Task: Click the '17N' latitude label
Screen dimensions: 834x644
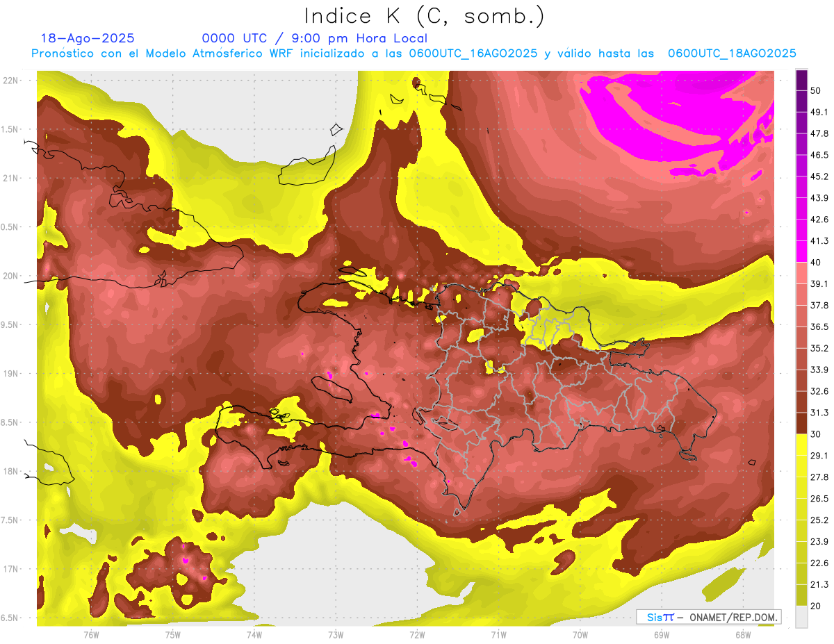Action: pyautogui.click(x=11, y=569)
